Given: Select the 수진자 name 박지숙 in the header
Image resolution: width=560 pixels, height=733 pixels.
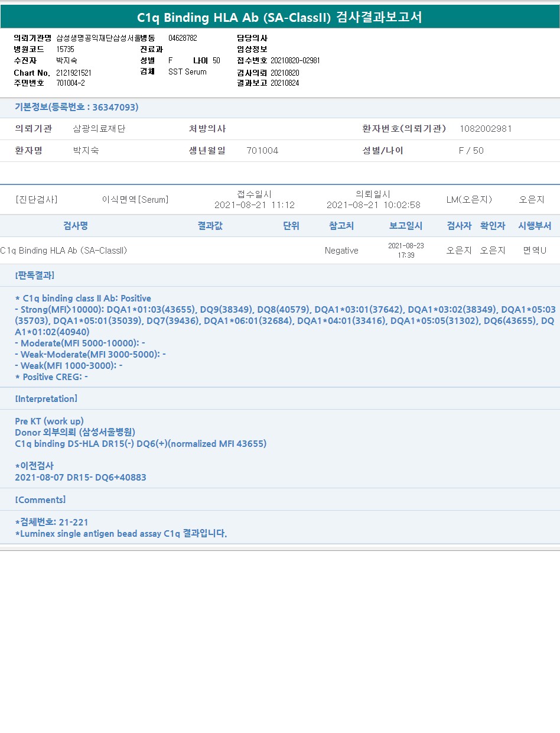Looking at the screenshot, I should click(67, 60).
